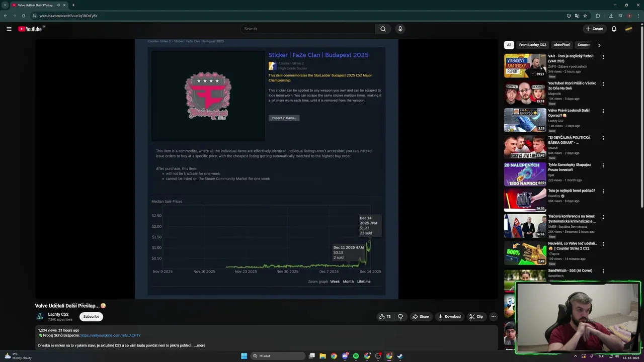Translate this page icon in address bar
This screenshot has width=644, height=362.
point(577,16)
